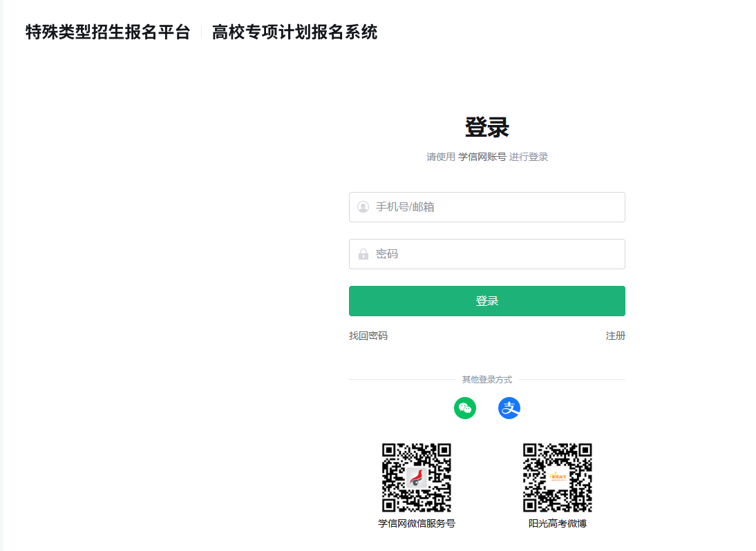Focus the 密码 password field
This screenshot has height=551, width=756.
487,254
